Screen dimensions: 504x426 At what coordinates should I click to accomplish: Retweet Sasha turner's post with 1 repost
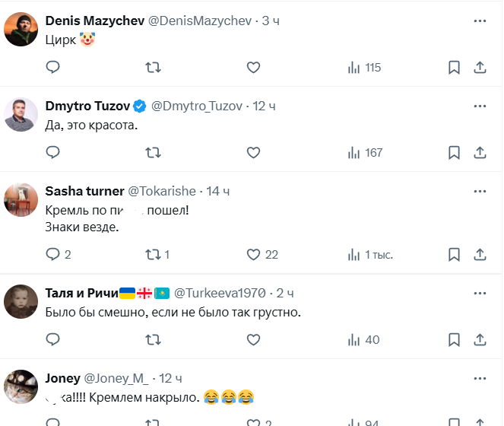click(x=153, y=255)
